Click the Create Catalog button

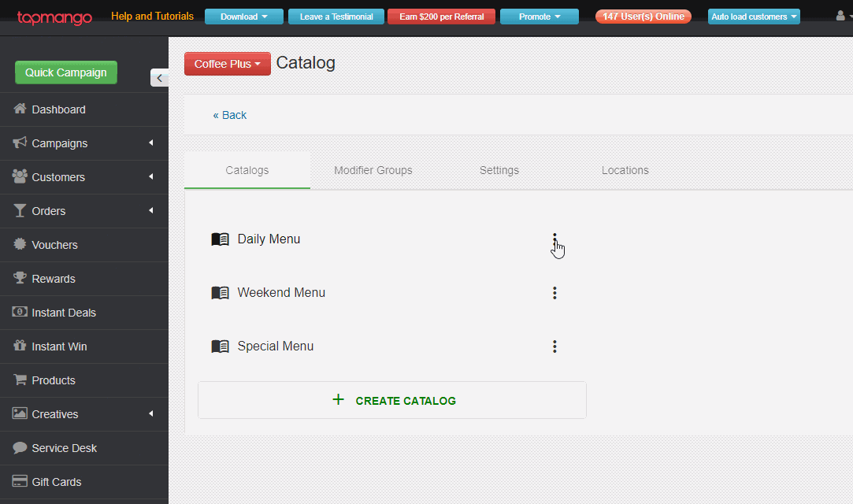[391, 400]
